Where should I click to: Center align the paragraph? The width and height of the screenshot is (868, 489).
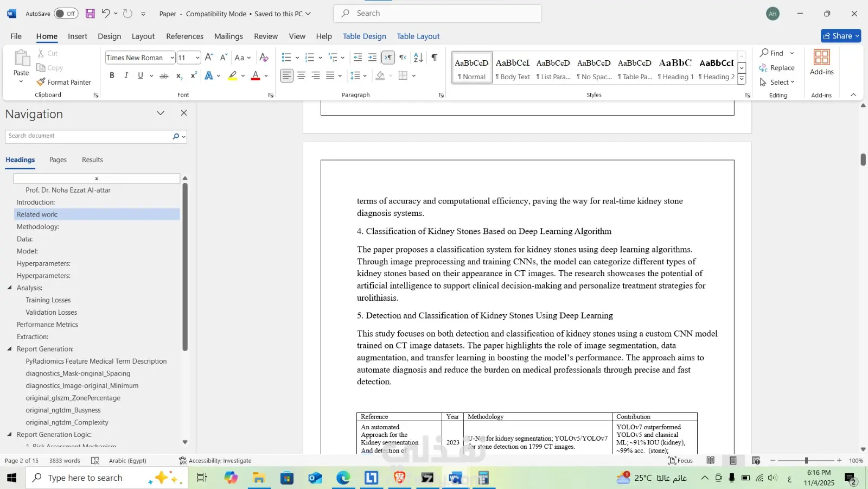pos(301,76)
